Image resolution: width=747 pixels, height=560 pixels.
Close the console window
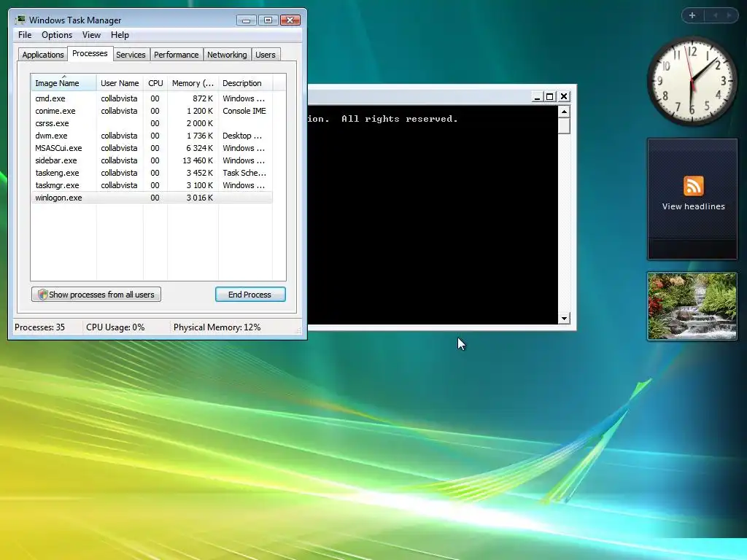564,97
